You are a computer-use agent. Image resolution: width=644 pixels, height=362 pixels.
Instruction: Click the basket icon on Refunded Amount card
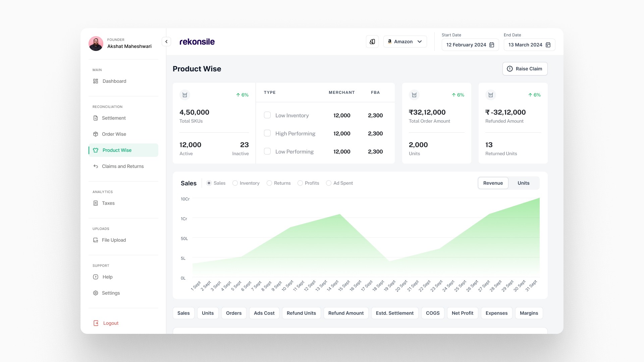coord(490,95)
